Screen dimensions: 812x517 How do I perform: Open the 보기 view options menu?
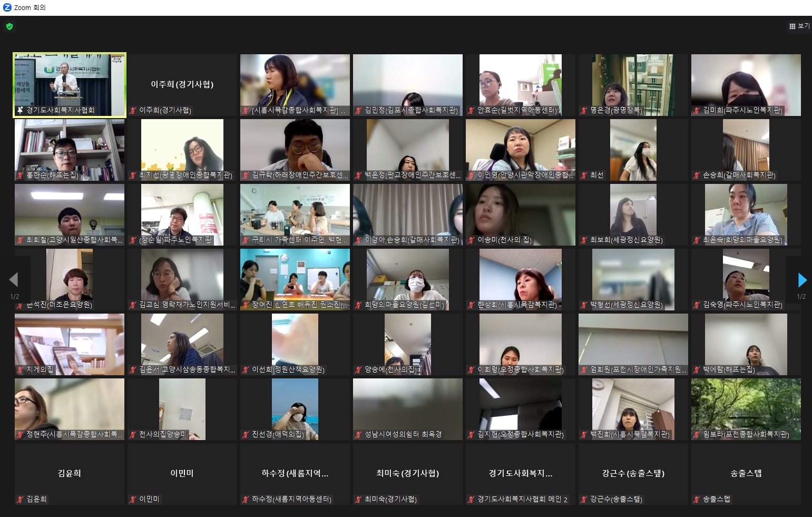[799, 26]
